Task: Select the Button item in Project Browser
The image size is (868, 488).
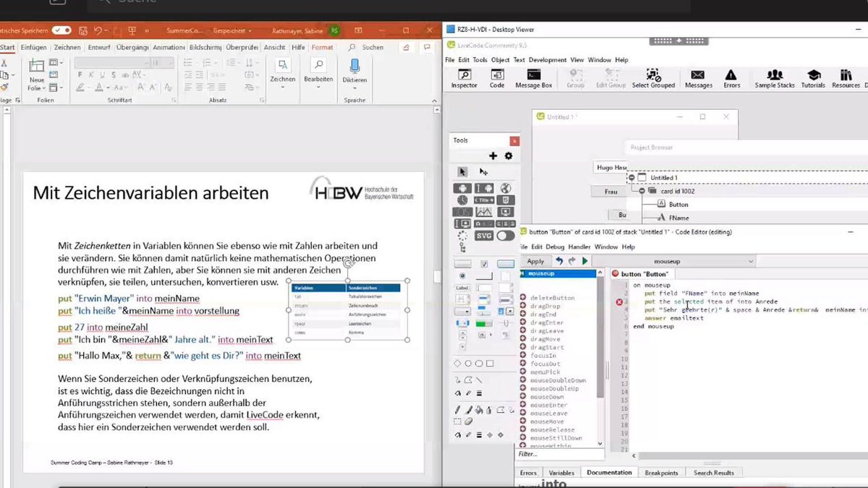Action: [678, 205]
